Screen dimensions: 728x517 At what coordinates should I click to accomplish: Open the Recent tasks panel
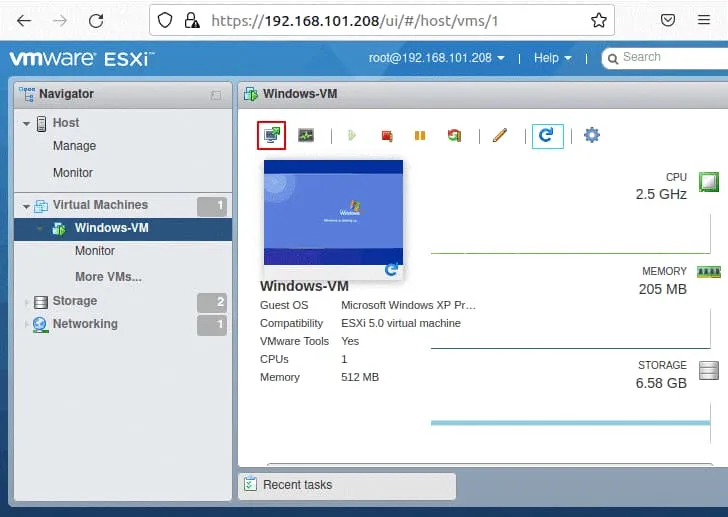pos(297,485)
